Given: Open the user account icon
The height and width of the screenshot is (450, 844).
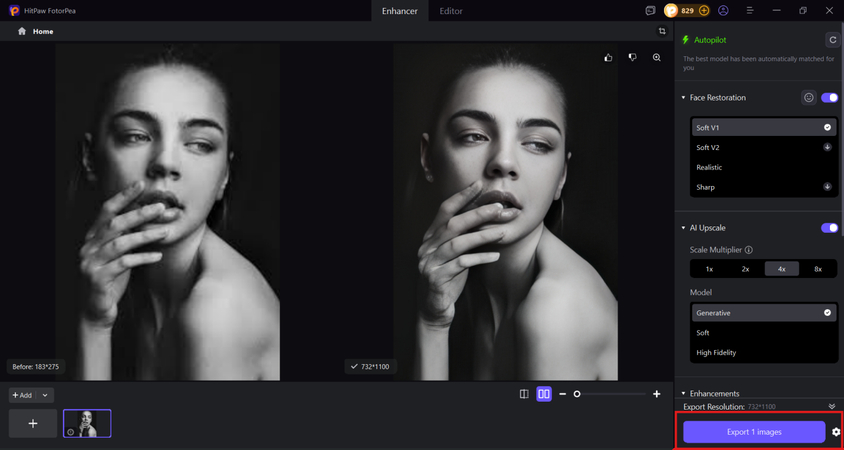Looking at the screenshot, I should (x=723, y=10).
